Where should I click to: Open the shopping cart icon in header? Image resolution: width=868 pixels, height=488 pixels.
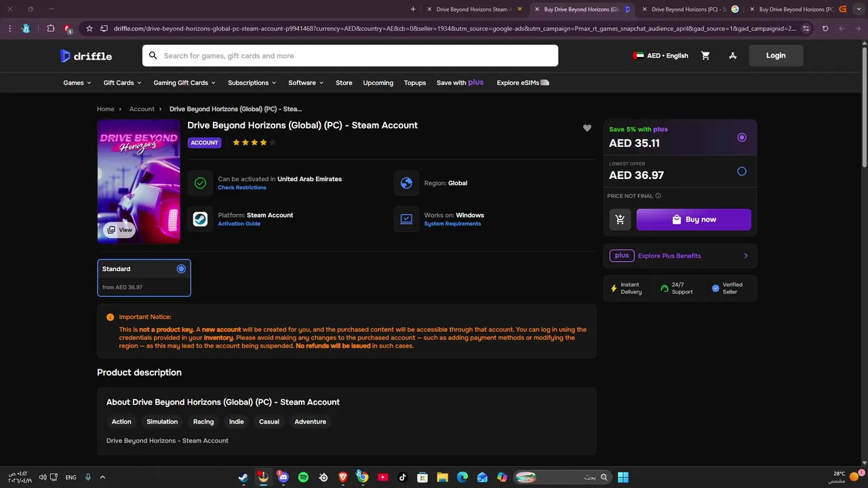click(x=705, y=56)
